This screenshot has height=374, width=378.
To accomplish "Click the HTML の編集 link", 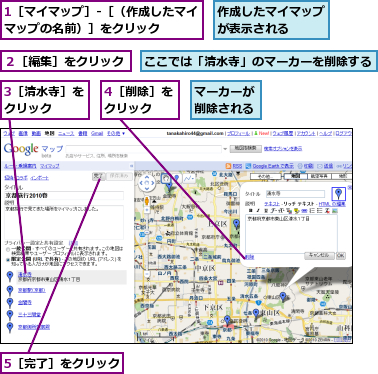I will [x=332, y=204].
